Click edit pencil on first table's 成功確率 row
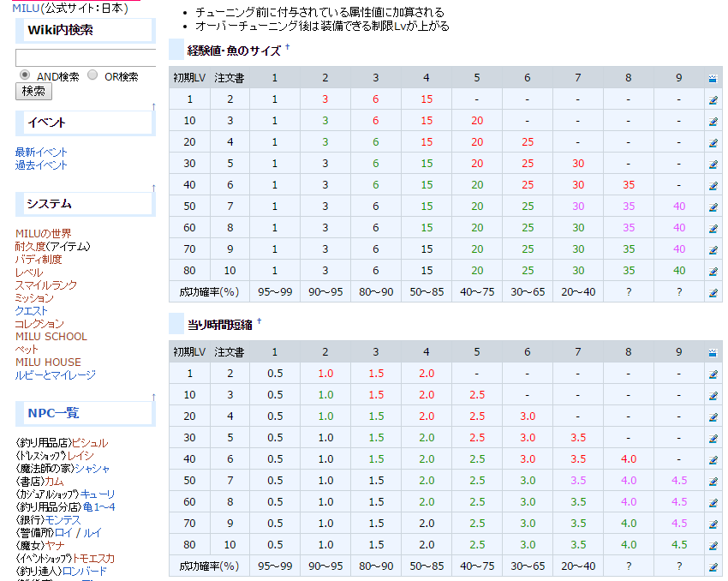Image resolution: width=728 pixels, height=581 pixels. click(713, 292)
